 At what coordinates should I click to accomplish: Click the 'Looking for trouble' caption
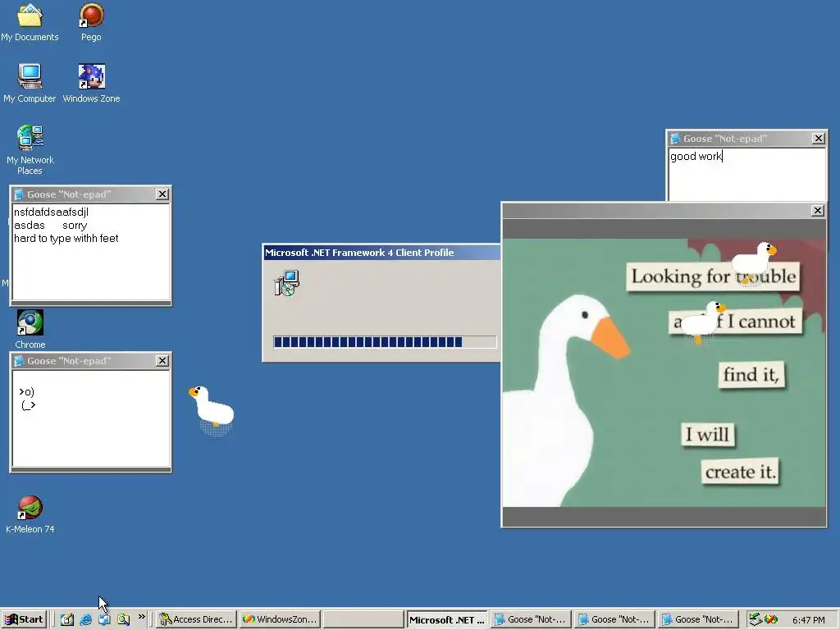pos(714,276)
